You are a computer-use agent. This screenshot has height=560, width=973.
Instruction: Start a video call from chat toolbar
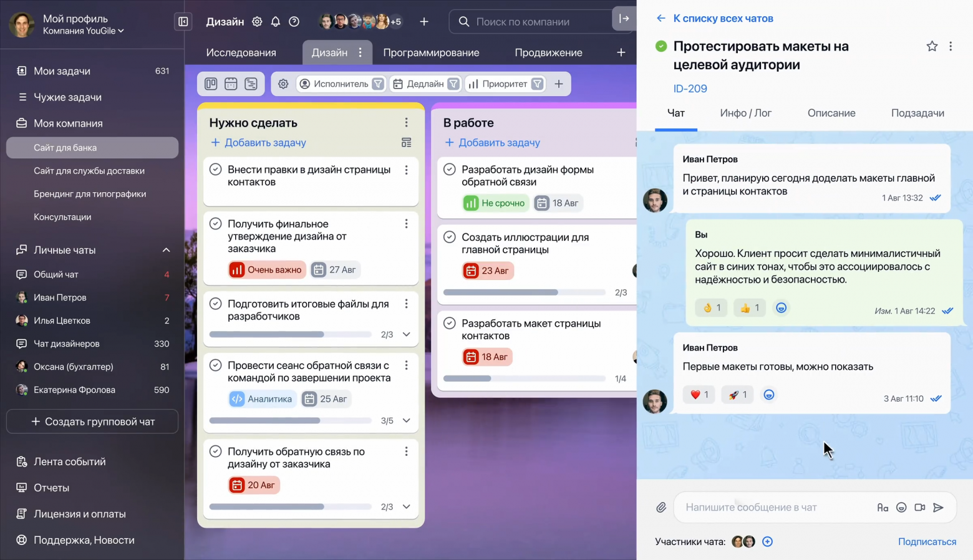click(920, 507)
